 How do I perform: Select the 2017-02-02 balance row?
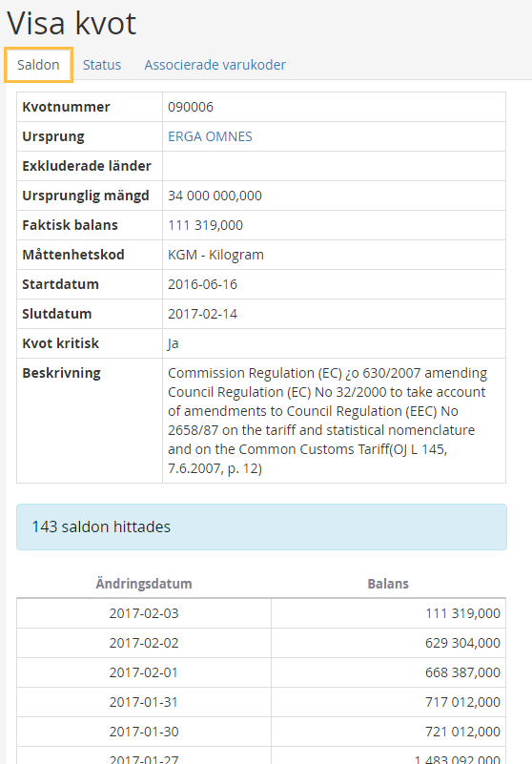(261, 643)
